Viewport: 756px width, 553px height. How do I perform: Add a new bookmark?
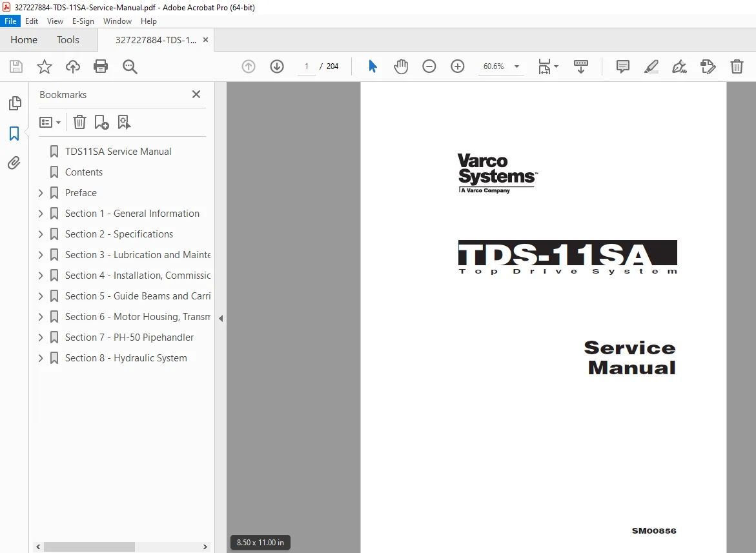click(x=101, y=123)
